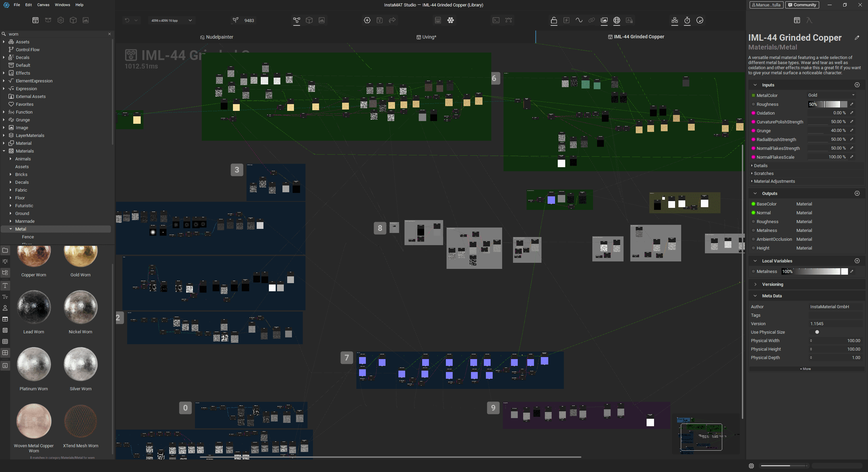
Task: Open the Canvas menu
Action: pyautogui.click(x=43, y=5)
